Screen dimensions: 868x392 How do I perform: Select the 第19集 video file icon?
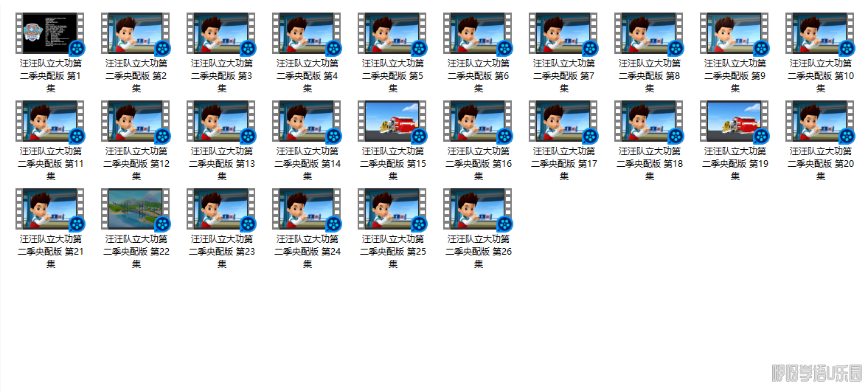(735, 122)
